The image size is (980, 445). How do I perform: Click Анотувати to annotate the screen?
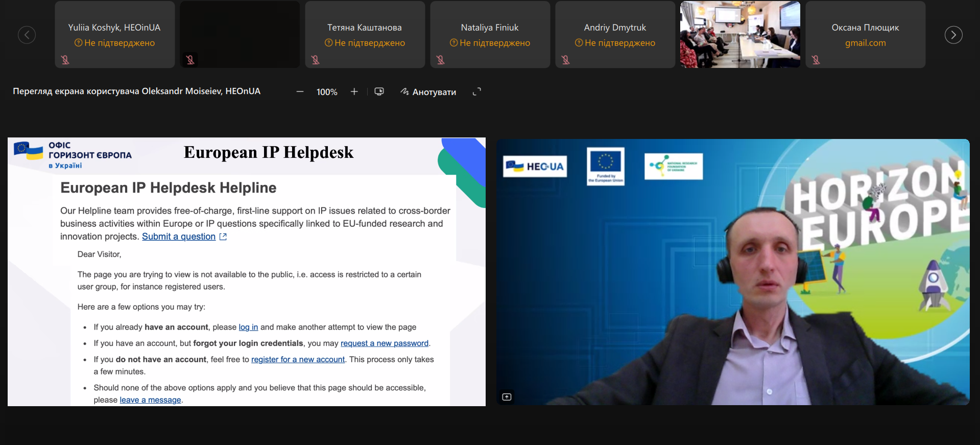pos(428,92)
